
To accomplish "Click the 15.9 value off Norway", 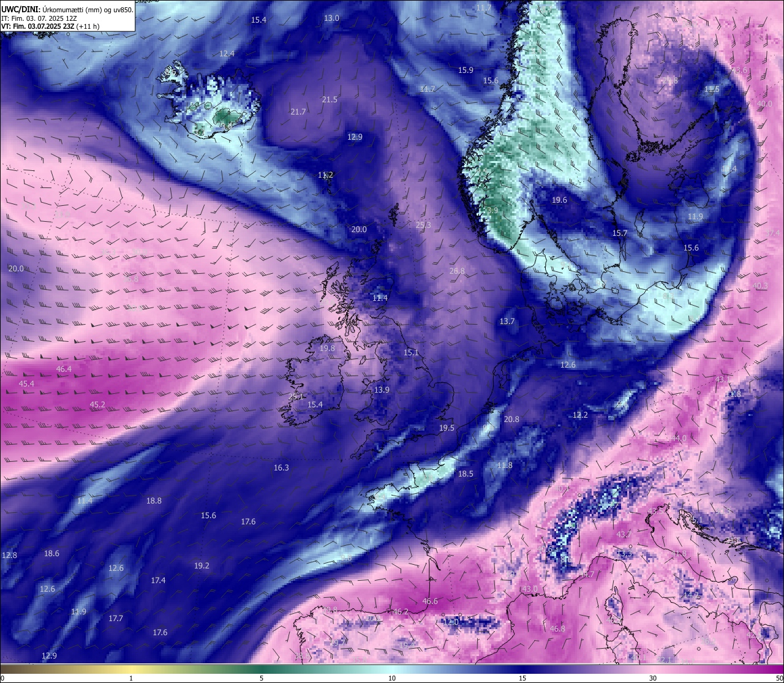I will [x=466, y=70].
